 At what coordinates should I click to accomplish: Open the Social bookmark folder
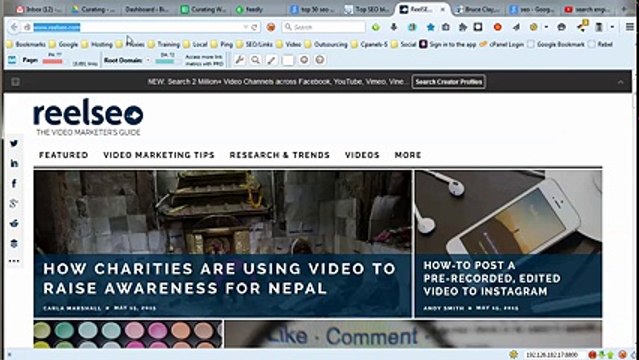click(403, 44)
